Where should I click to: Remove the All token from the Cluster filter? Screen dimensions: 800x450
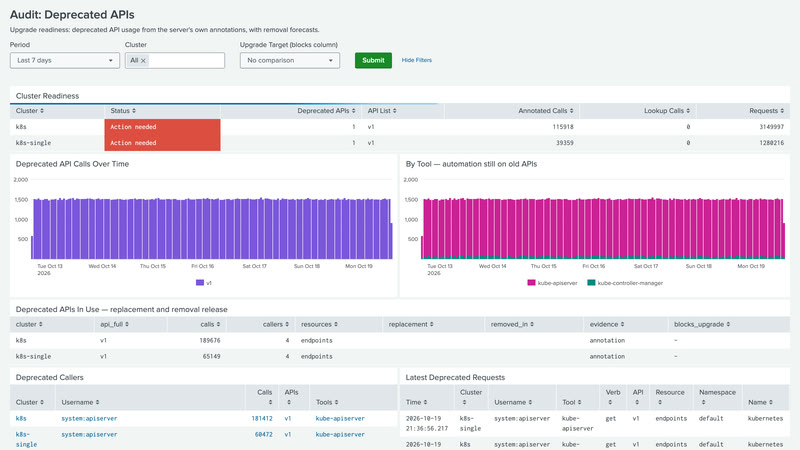click(x=143, y=61)
